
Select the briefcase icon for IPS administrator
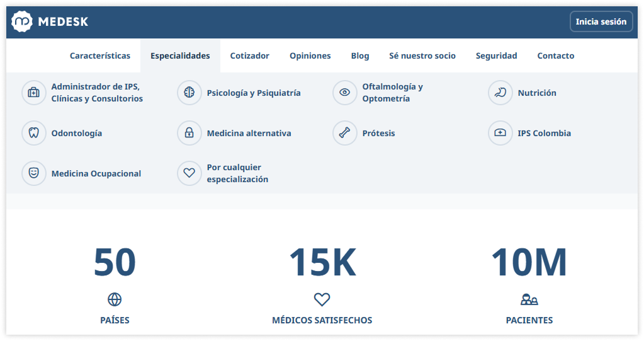coord(33,93)
